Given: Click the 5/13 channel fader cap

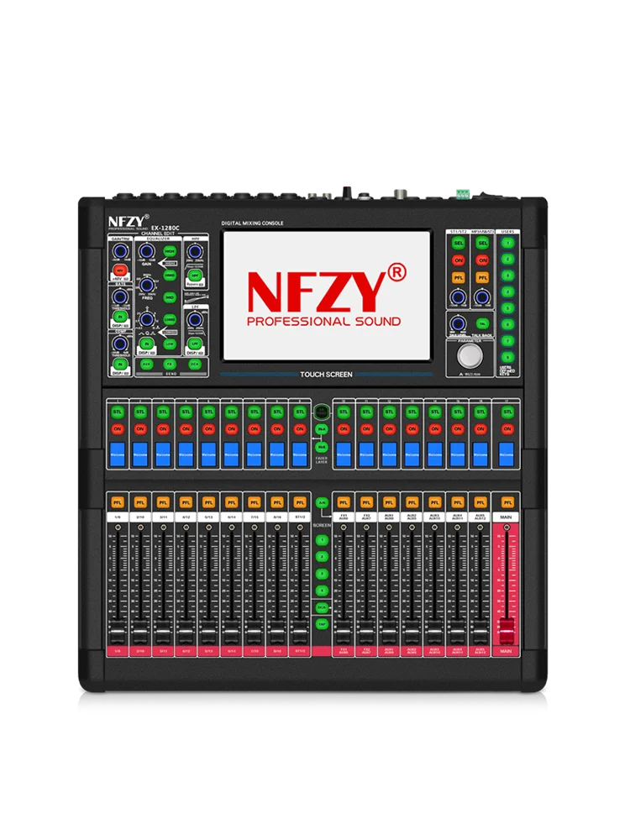Looking at the screenshot, I should 208,633.
